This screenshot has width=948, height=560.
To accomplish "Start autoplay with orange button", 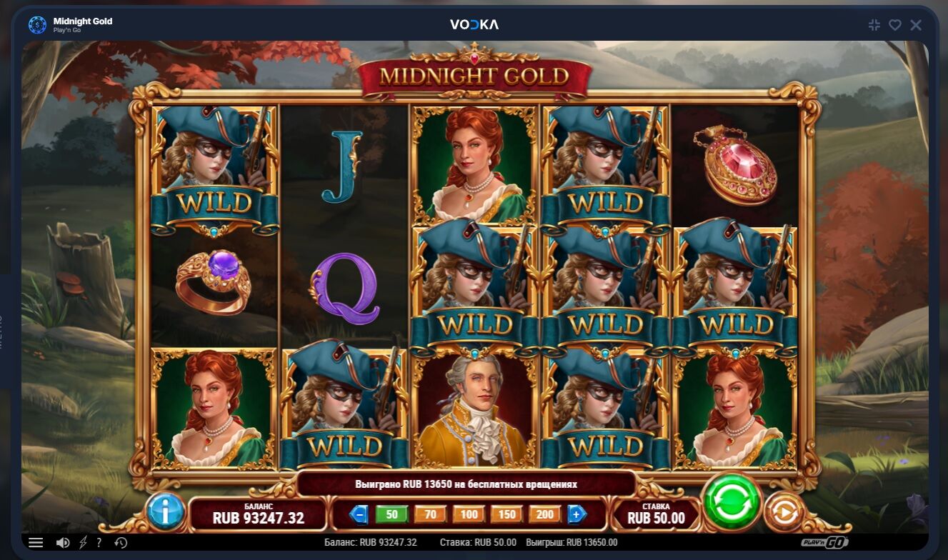I will coord(784,512).
